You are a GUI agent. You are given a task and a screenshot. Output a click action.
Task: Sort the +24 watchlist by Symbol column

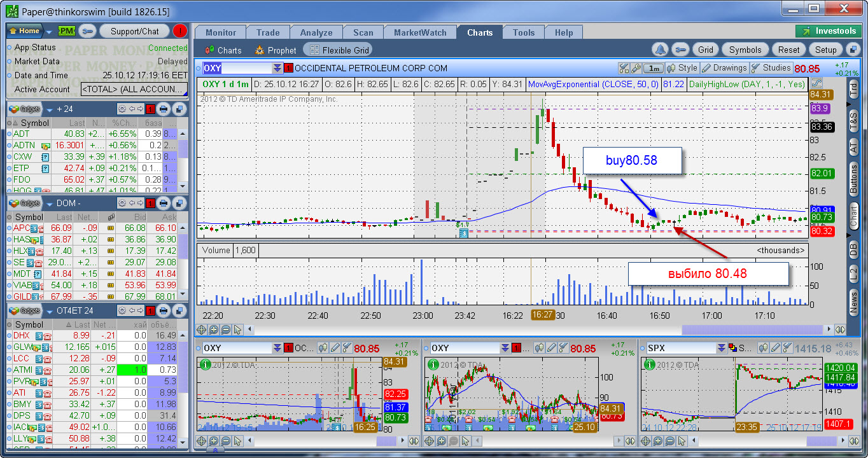tap(35, 123)
